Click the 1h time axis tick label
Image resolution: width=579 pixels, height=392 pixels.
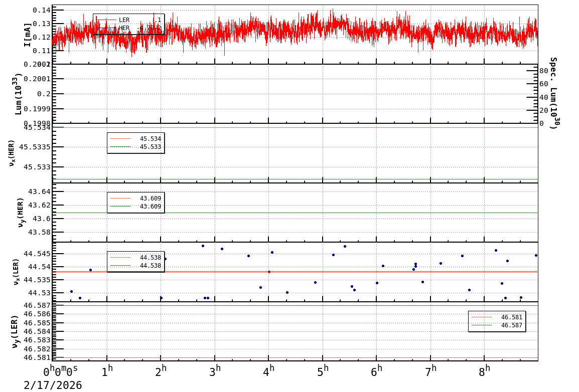pos(107,371)
